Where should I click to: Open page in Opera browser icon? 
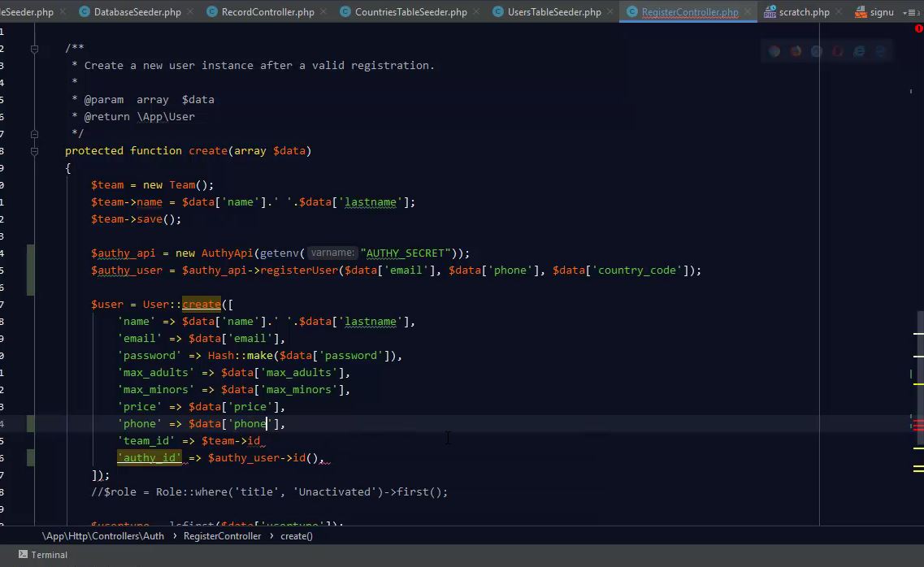(x=838, y=51)
